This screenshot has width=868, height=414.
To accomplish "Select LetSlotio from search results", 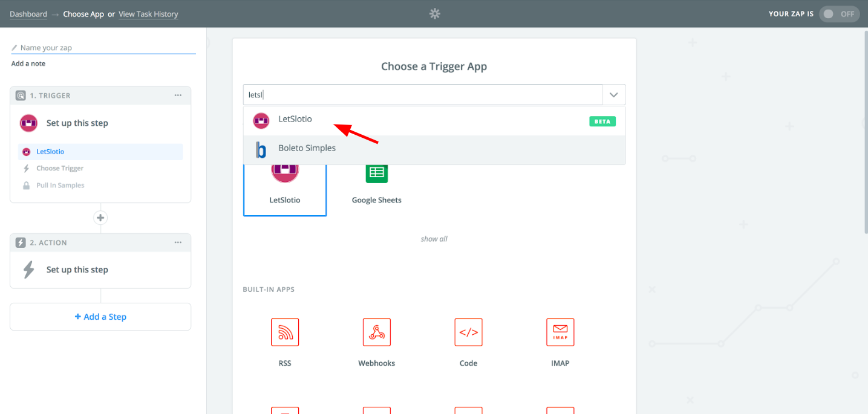I will [x=434, y=120].
